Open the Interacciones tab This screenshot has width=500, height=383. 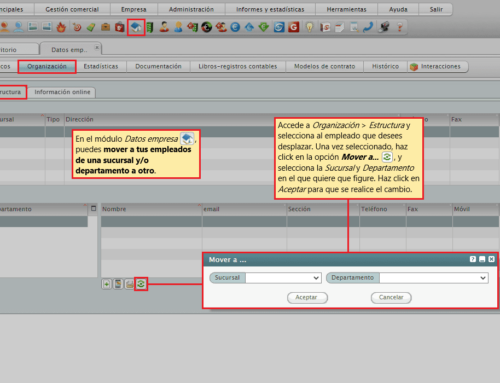point(438,66)
